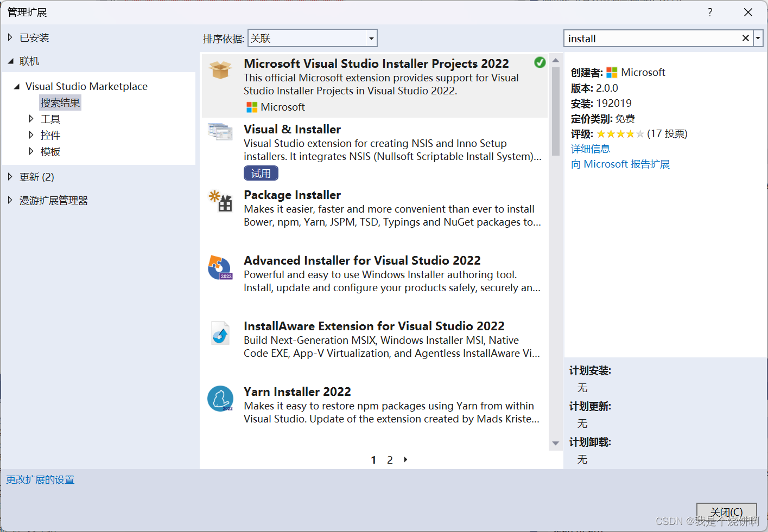Open the search history dropdown arrow

click(x=758, y=38)
